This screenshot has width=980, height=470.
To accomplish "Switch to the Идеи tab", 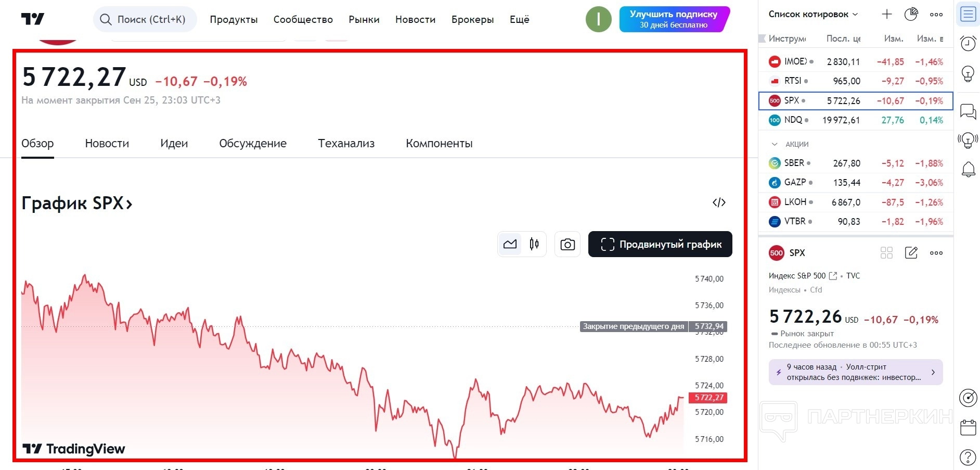I will pyautogui.click(x=174, y=144).
